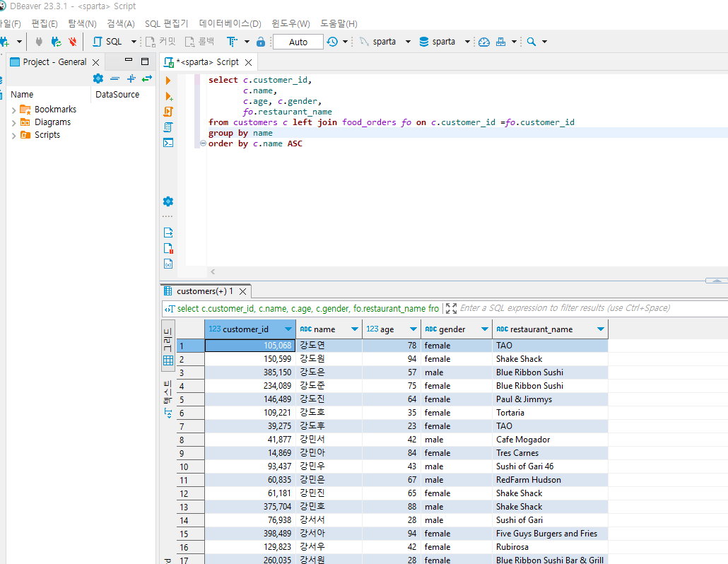Click the DataSource column header in Project panel
The image size is (728, 564).
click(x=117, y=94)
